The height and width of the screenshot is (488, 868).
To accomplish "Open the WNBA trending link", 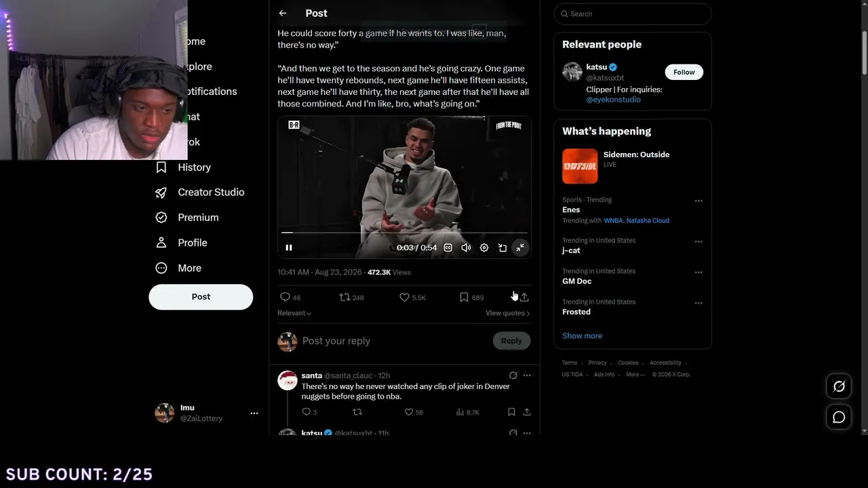I will [x=613, y=221].
